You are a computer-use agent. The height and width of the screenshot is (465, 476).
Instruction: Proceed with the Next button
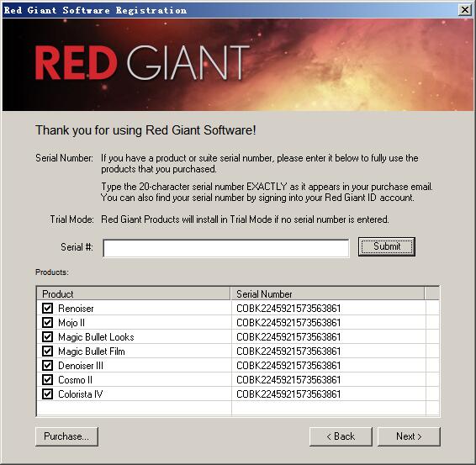[409, 436]
